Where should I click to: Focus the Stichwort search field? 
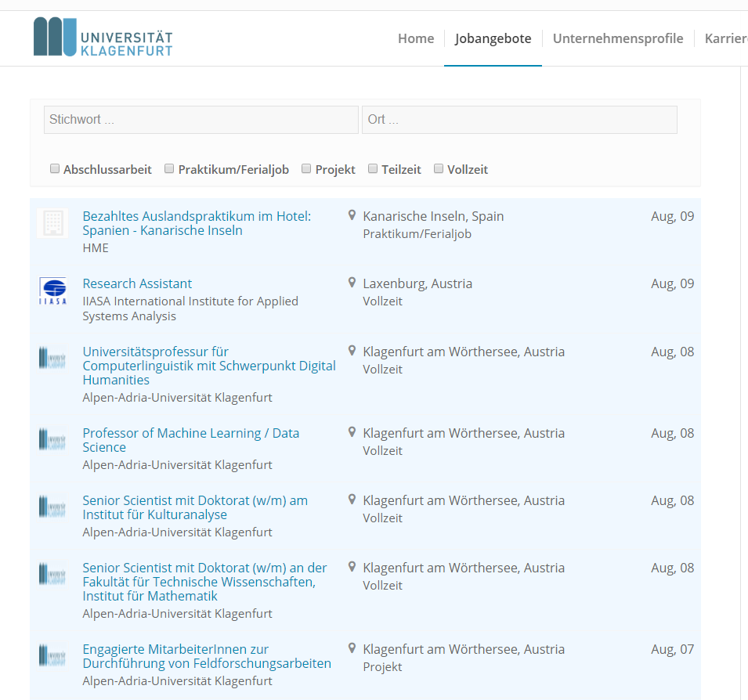(201, 120)
